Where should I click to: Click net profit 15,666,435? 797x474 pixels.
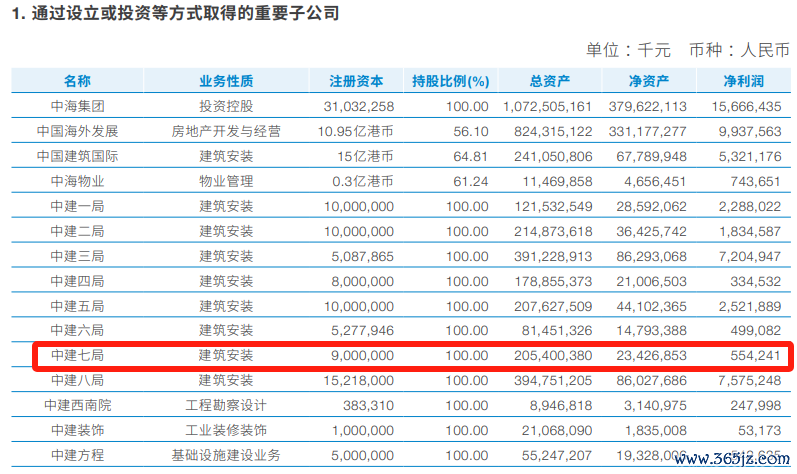pyautogui.click(x=746, y=106)
